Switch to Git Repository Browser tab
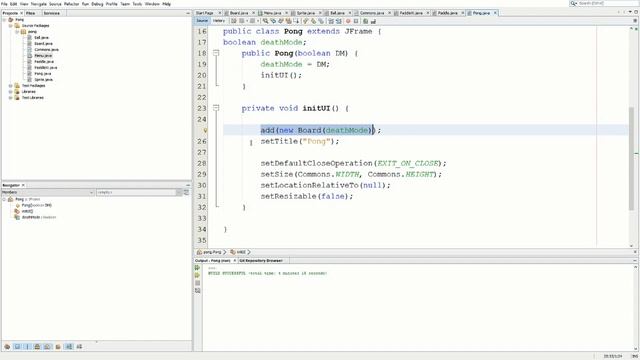 click(261, 260)
